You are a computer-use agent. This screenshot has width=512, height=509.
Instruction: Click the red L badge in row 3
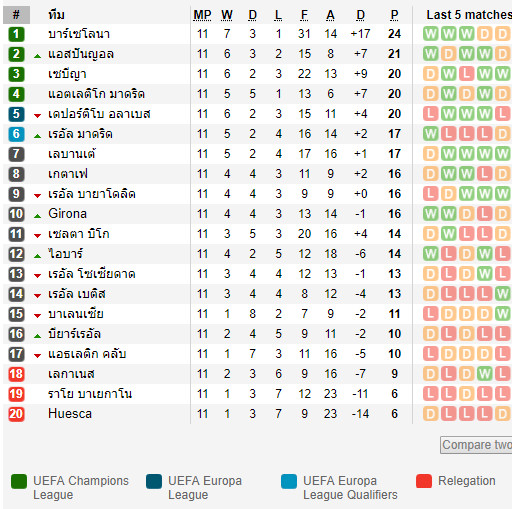(466, 74)
